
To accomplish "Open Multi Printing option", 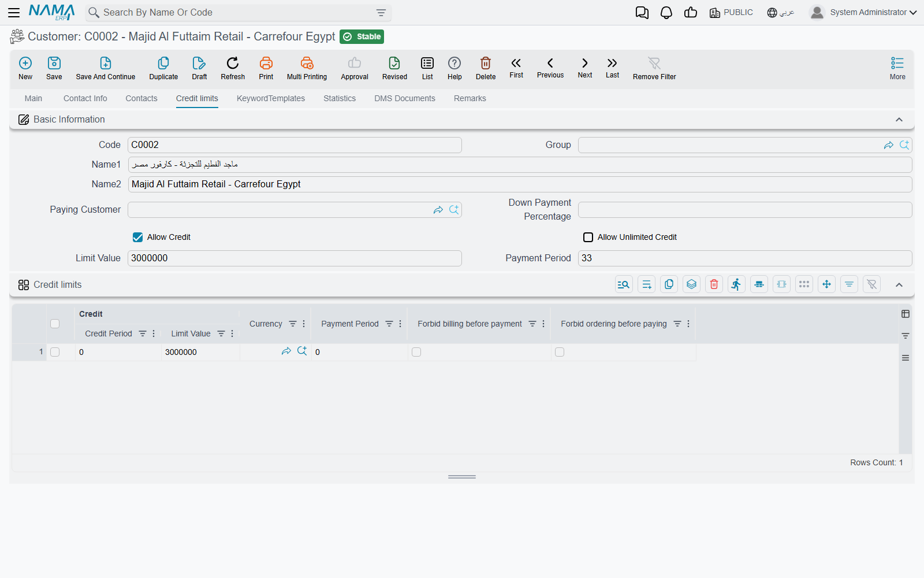I will 307,68.
